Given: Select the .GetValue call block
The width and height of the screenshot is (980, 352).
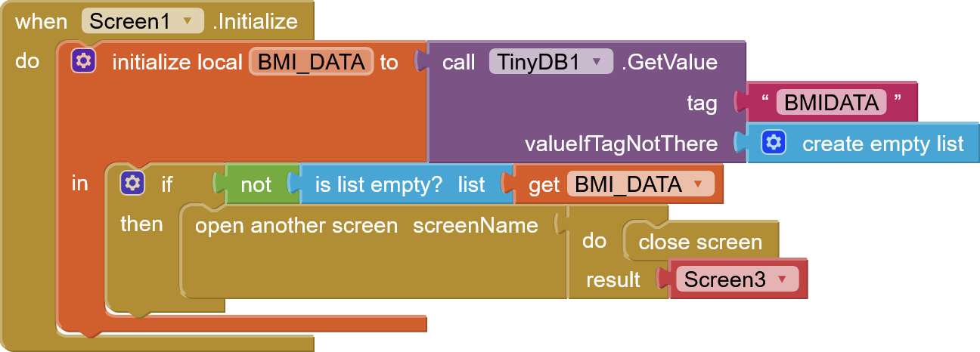Looking at the screenshot, I should [669, 62].
